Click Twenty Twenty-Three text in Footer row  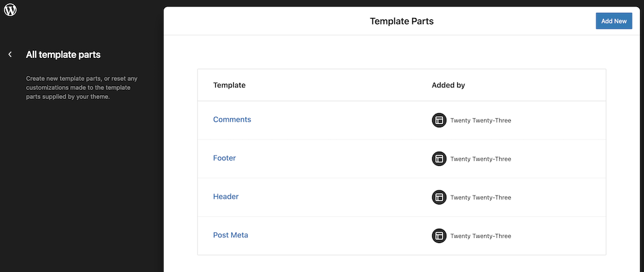480,159
